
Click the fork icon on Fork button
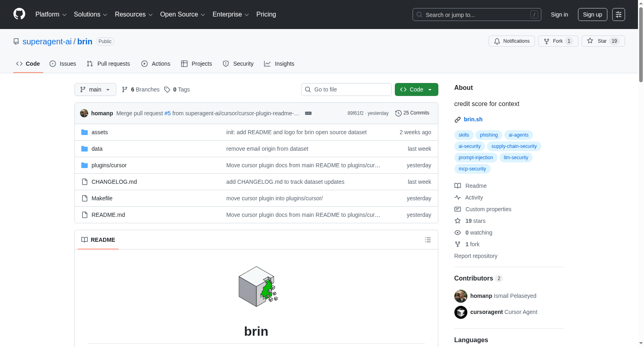tap(547, 41)
